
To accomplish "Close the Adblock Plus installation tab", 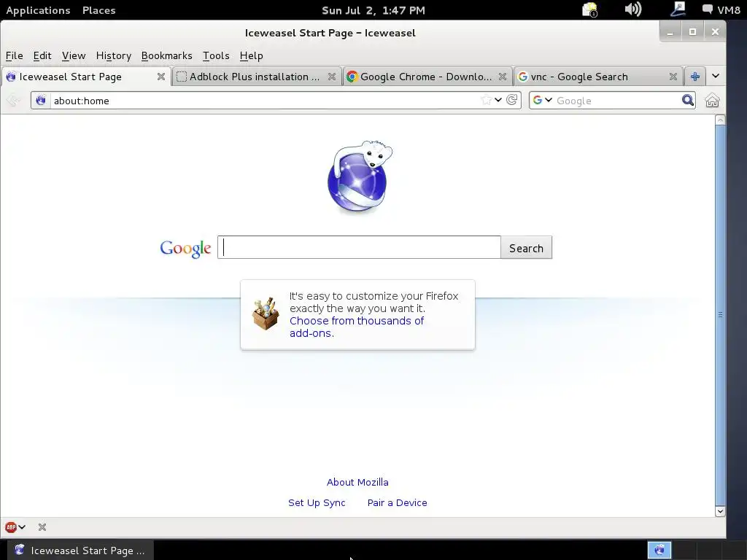I will click(x=332, y=77).
